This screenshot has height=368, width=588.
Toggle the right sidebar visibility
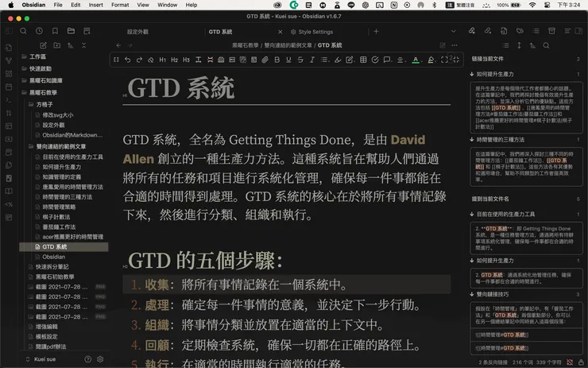[578, 31]
